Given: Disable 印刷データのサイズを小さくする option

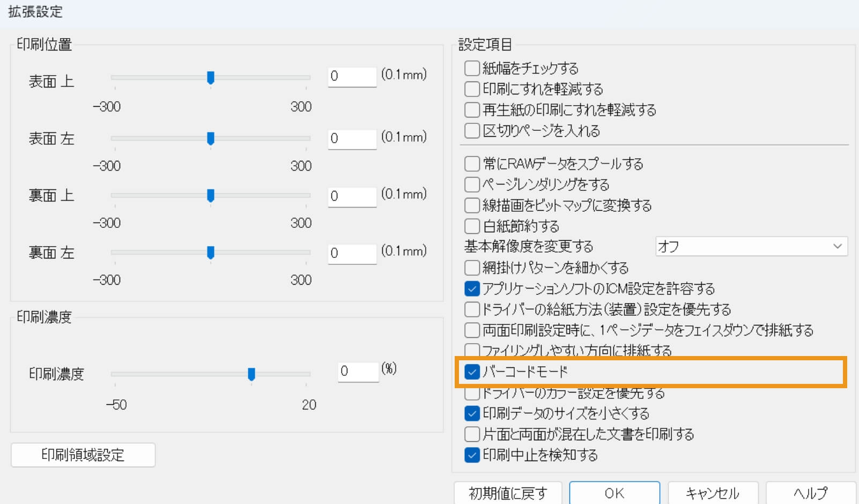Looking at the screenshot, I should (471, 413).
